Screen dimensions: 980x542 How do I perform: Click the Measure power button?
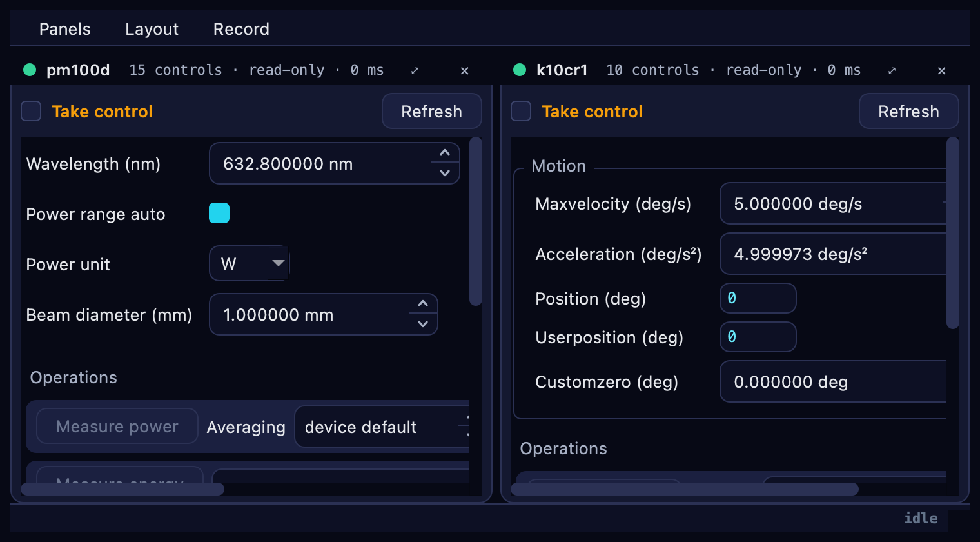pos(117,426)
